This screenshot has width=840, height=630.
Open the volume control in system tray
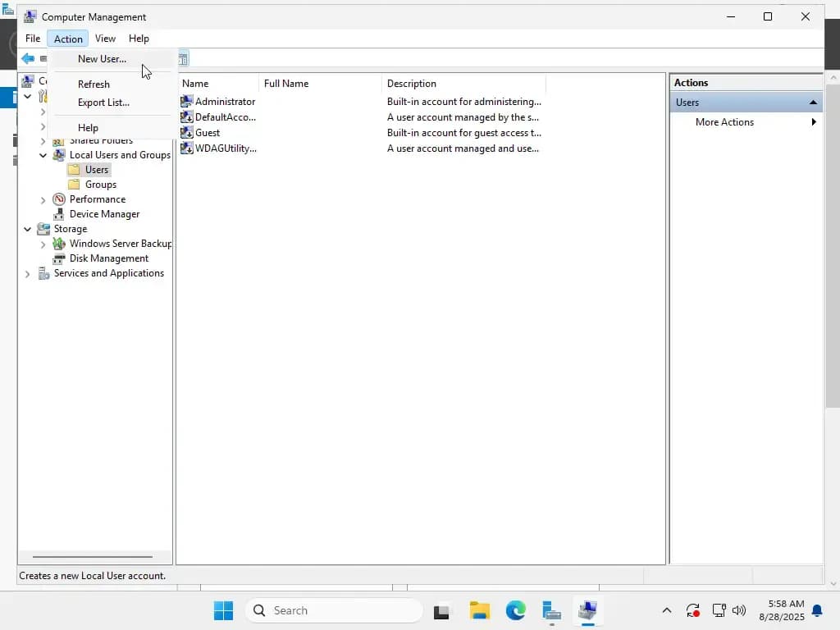[739, 610]
